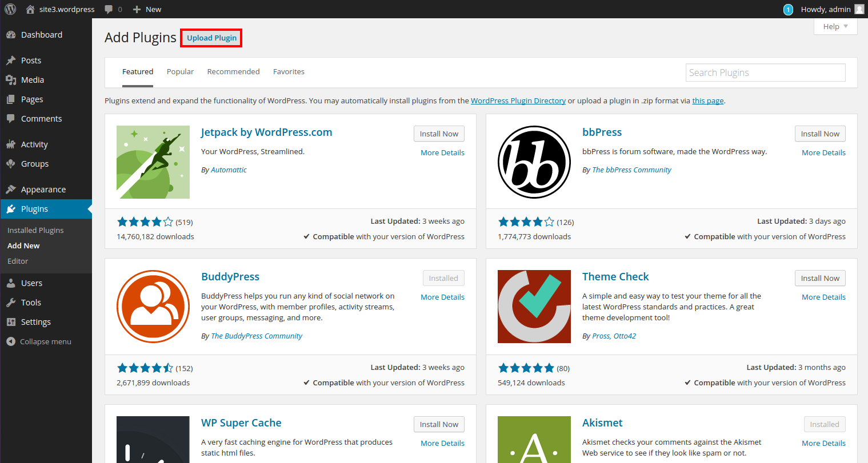
Task: Click the Theme Check plugin thumbnail
Action: pyautogui.click(x=534, y=307)
